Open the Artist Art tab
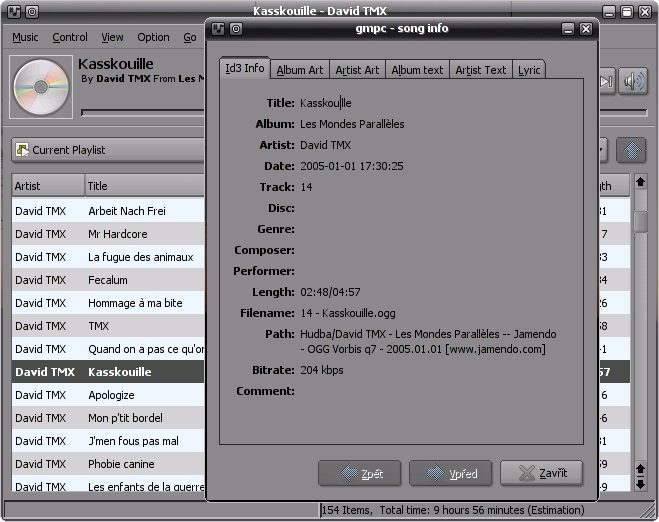659x522 pixels. 357,70
